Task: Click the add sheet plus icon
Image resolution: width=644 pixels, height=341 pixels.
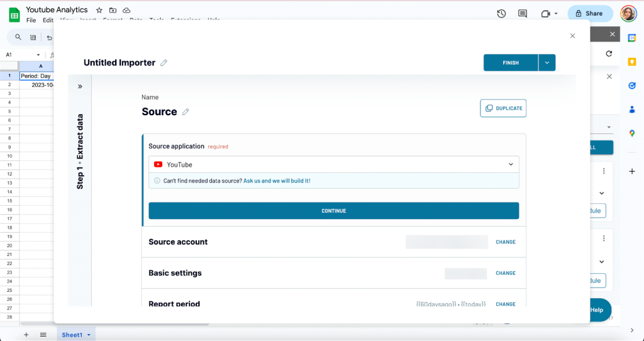Action: [x=26, y=335]
